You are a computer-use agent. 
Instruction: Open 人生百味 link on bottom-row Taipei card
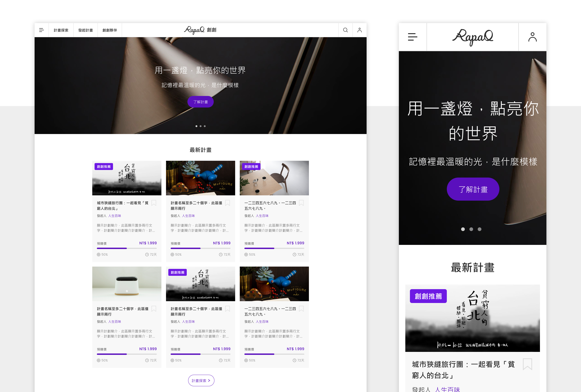click(x=188, y=321)
